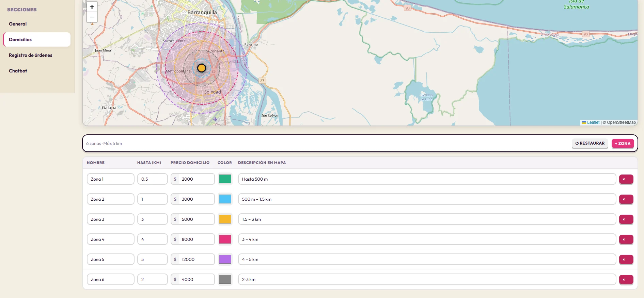Screen dimensions: 644x298
Task: Open pink color swatch for Zona 4
Action: point(225,239)
